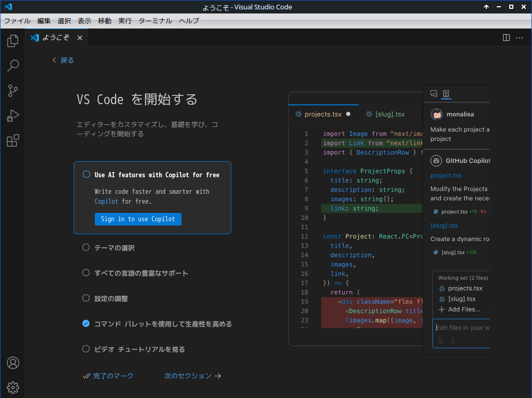
Task: Select the 設定の調整 step
Action: [x=111, y=298]
